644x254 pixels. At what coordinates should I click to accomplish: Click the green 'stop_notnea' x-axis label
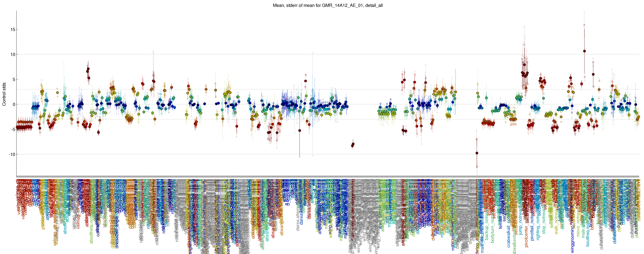point(544,223)
